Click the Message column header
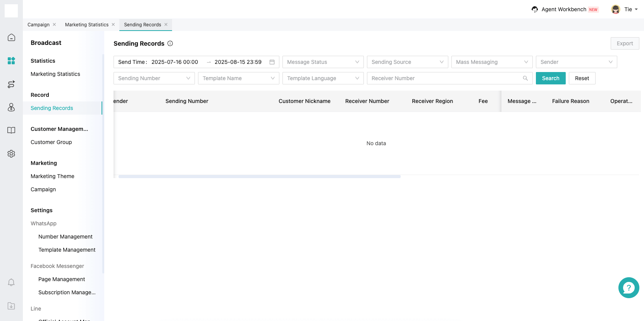The width and height of the screenshot is (644, 321). click(522, 101)
